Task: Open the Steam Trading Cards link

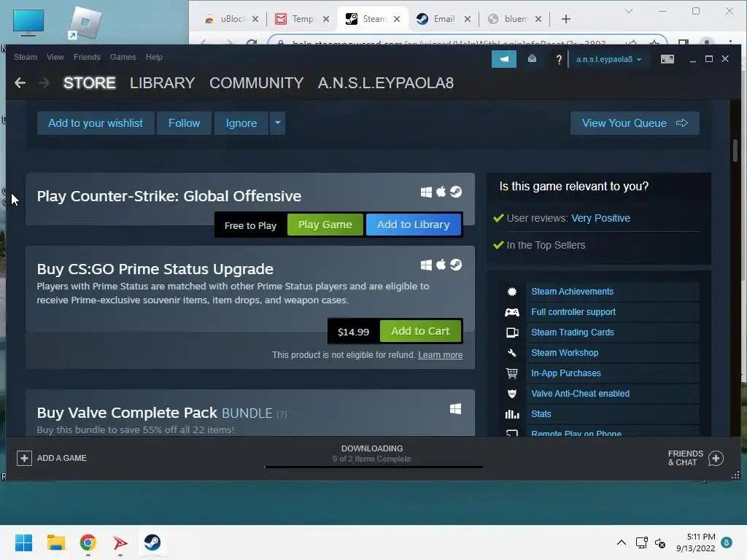Action: pyautogui.click(x=573, y=332)
